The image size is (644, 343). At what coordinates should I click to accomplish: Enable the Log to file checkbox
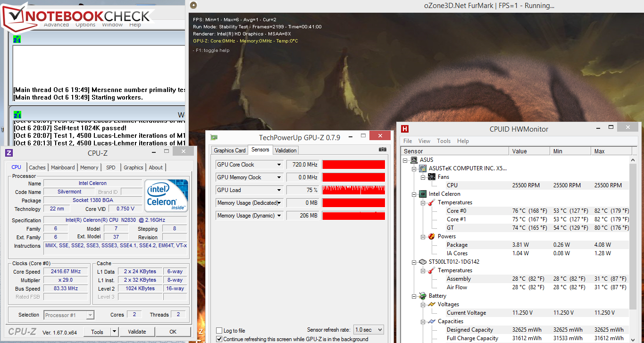tap(219, 331)
